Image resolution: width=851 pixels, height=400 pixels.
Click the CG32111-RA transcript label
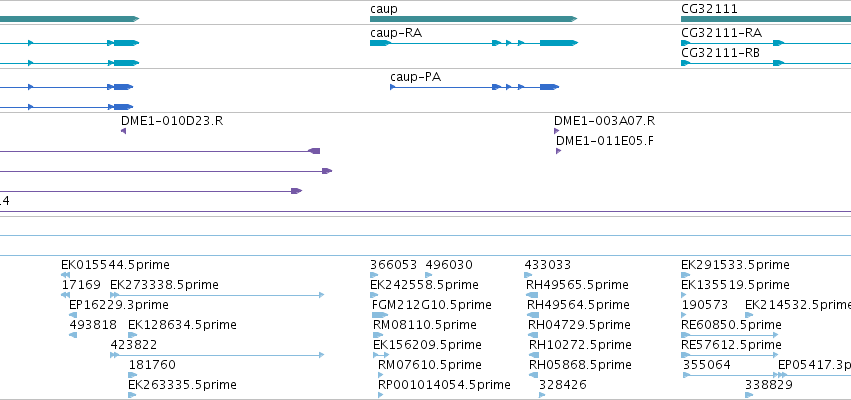pos(721,33)
